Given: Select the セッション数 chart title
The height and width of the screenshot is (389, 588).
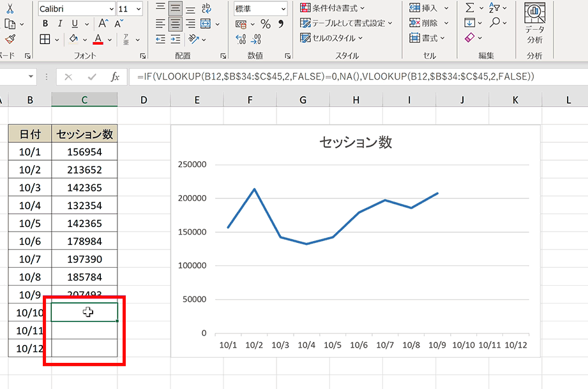Looking at the screenshot, I should click(x=356, y=142).
